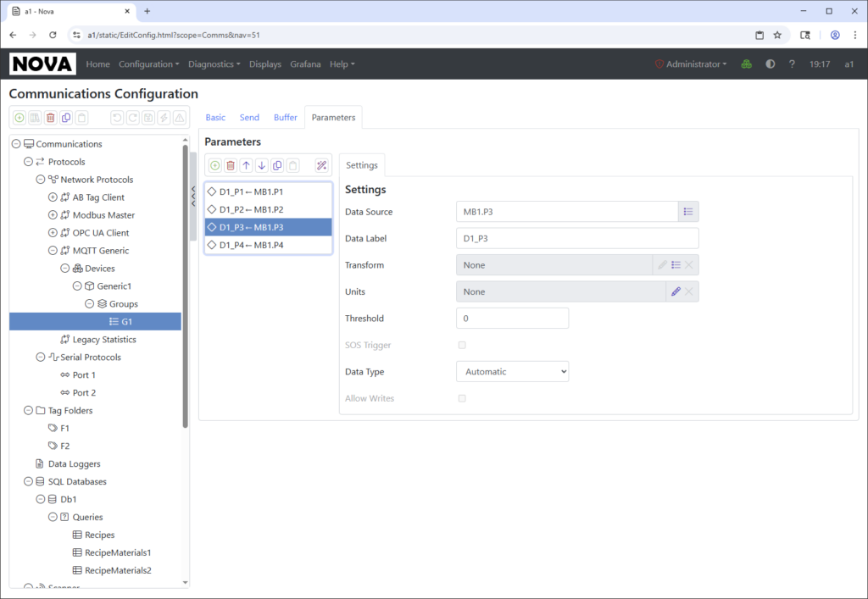This screenshot has width=868, height=599.
Task: Add a new parameter with green plus icon
Action: tap(214, 165)
